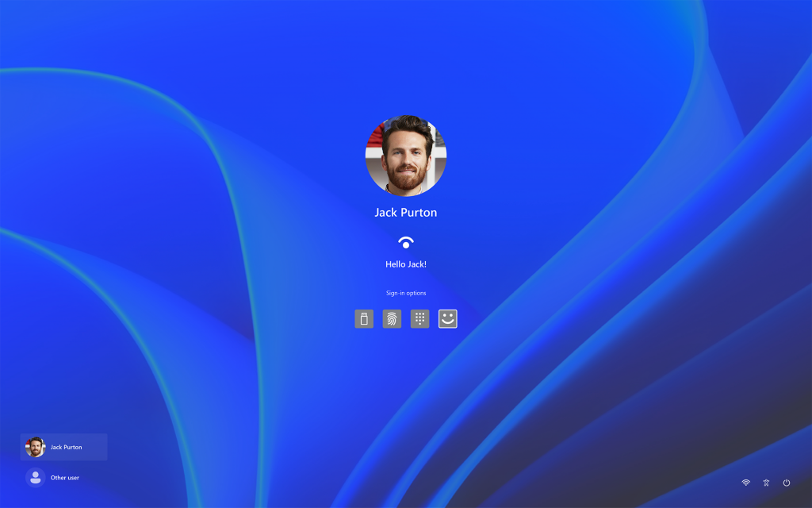812x508 pixels.
Task: Click the Jack Purton name label
Action: point(406,212)
